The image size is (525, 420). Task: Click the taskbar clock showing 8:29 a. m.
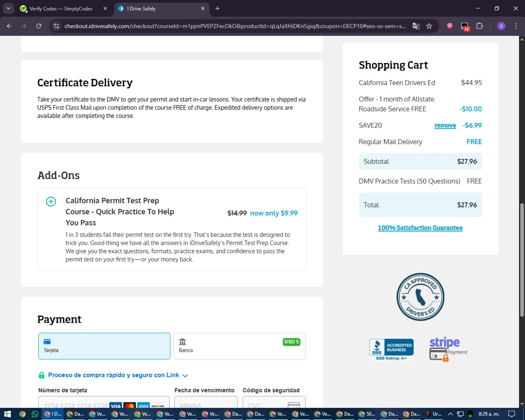(x=489, y=414)
